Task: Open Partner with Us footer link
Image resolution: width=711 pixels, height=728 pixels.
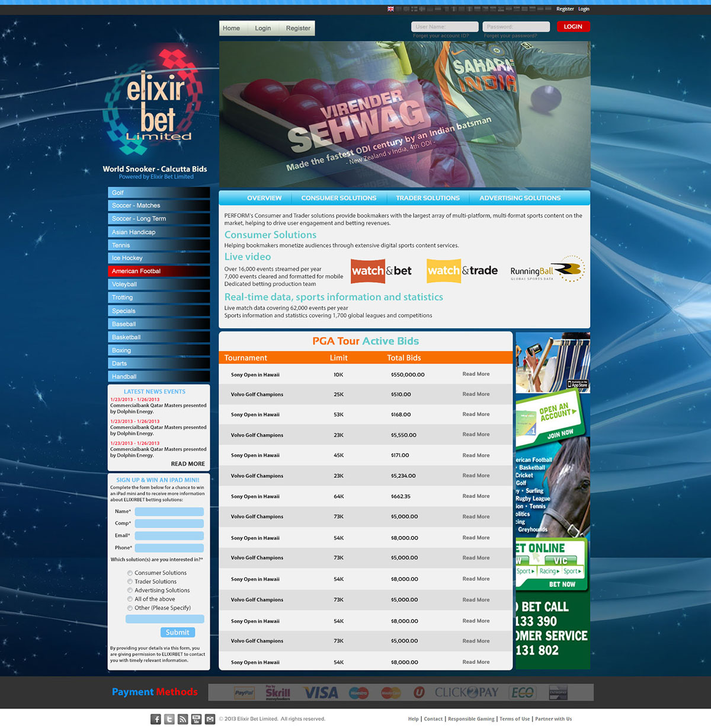Action: click(553, 719)
